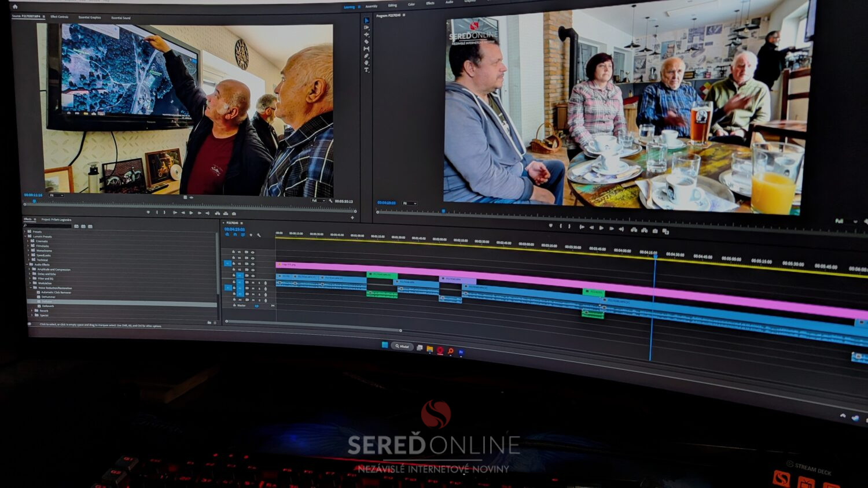
Task: Mute audio track A1
Action: tap(253, 283)
